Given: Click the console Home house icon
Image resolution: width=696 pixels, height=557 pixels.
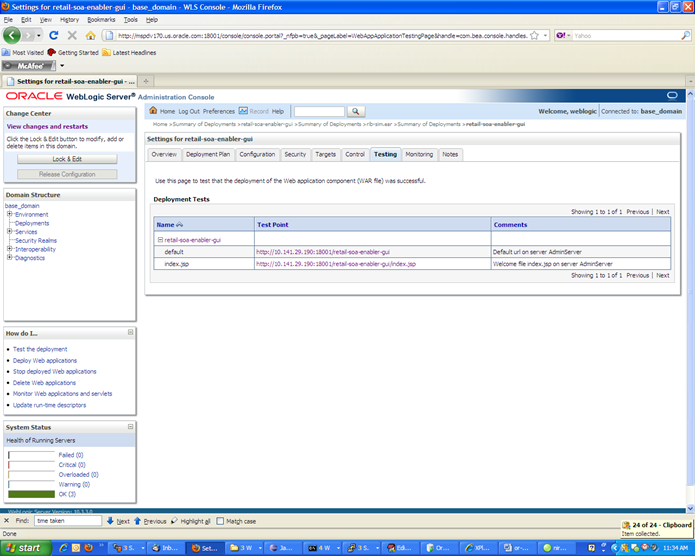Looking at the screenshot, I should pyautogui.click(x=153, y=111).
